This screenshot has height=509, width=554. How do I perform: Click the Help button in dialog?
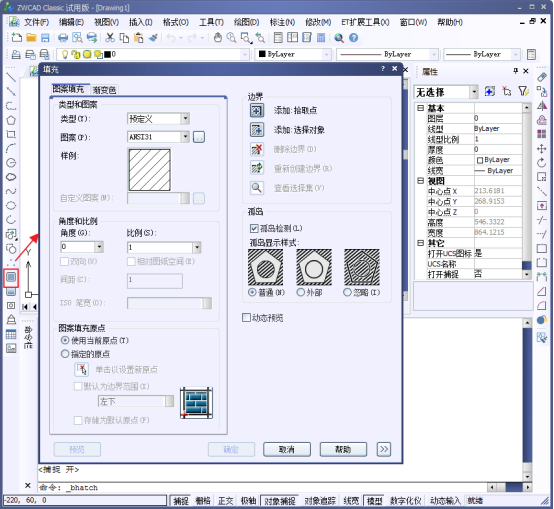(x=343, y=449)
